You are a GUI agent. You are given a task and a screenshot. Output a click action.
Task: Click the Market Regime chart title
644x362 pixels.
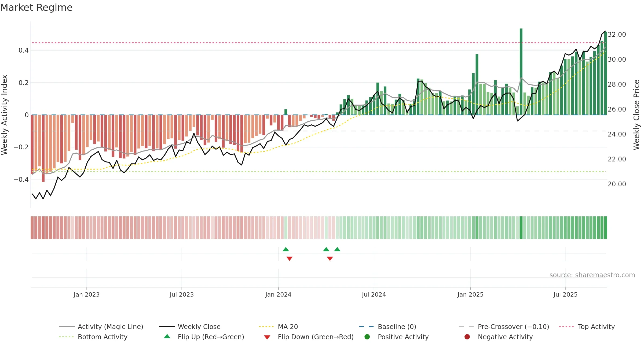point(36,8)
